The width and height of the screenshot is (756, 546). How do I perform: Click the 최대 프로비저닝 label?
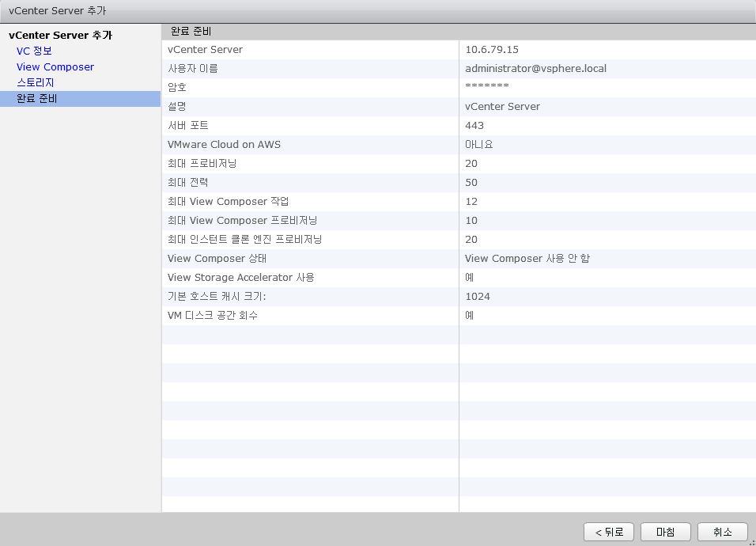coord(202,164)
